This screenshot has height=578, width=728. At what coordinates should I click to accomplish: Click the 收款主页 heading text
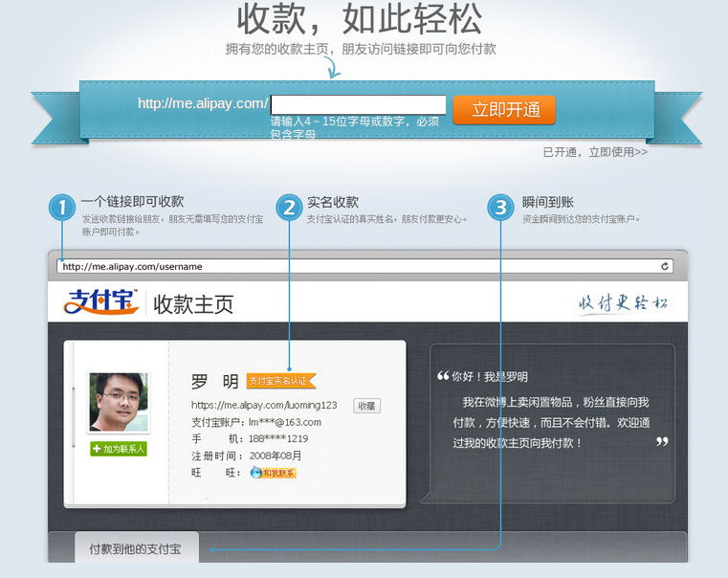pyautogui.click(x=193, y=304)
